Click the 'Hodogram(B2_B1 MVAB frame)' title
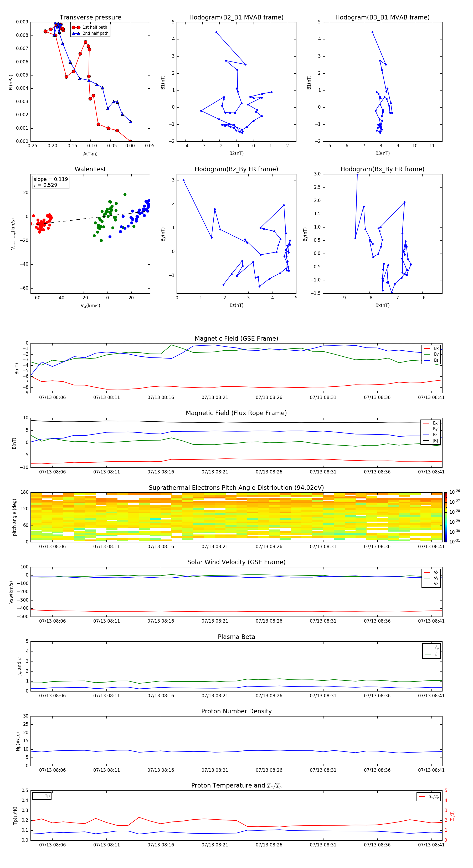This screenshot has width=473, height=868. 236,17
